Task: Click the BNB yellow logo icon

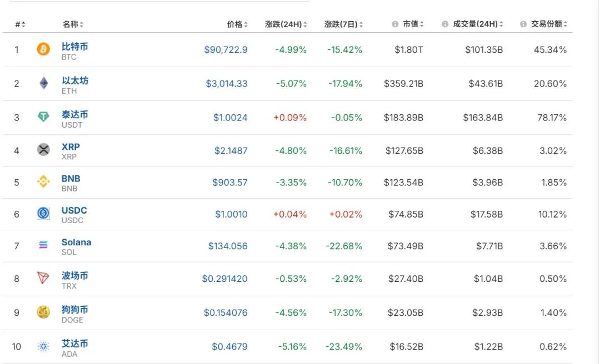Action: pyautogui.click(x=43, y=182)
